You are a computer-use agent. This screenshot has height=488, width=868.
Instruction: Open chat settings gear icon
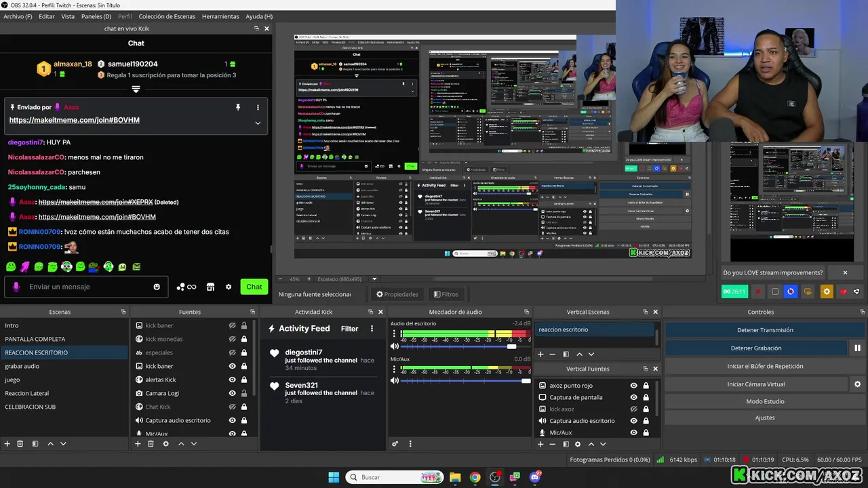(x=229, y=287)
